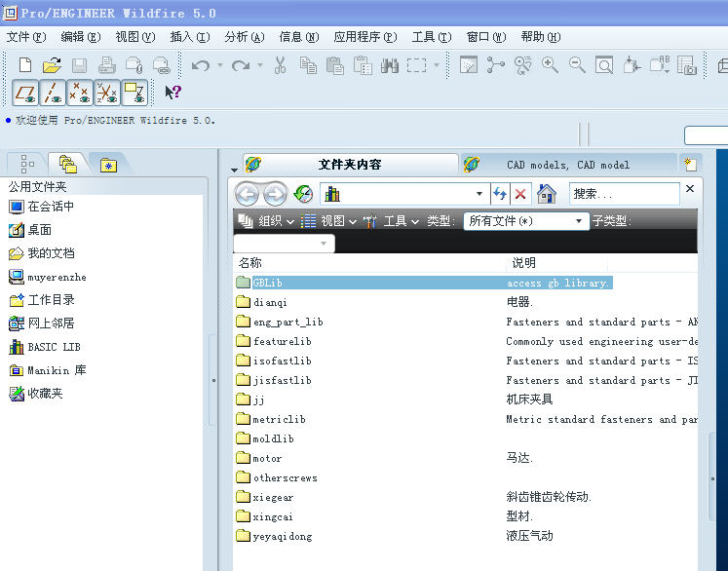Click the Zoom Out magnifier icon
The height and width of the screenshot is (571, 728).
[x=577, y=65]
